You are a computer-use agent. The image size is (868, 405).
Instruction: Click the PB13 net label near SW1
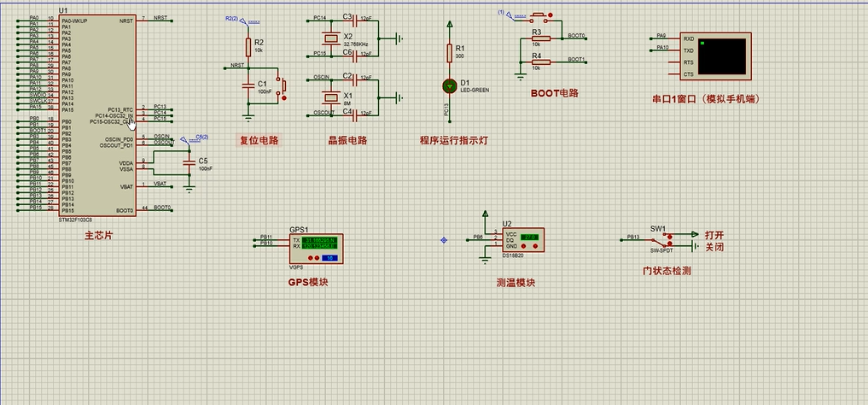pos(633,238)
